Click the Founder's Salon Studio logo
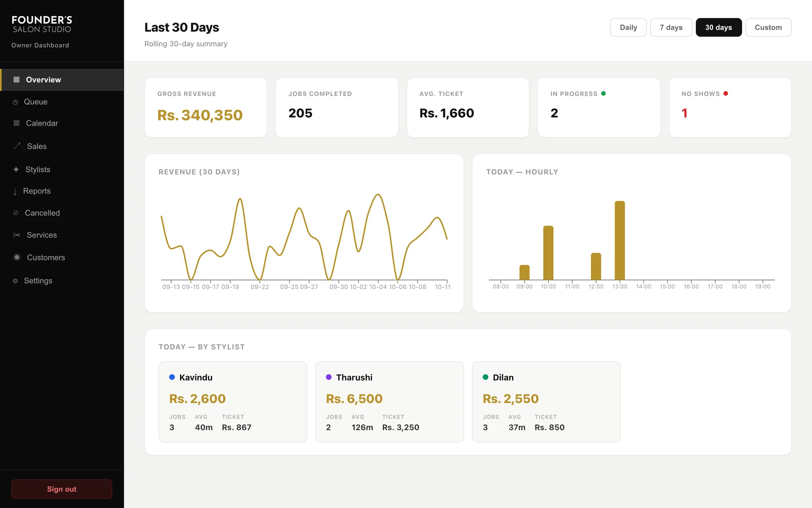The height and width of the screenshot is (508, 812). click(x=42, y=24)
